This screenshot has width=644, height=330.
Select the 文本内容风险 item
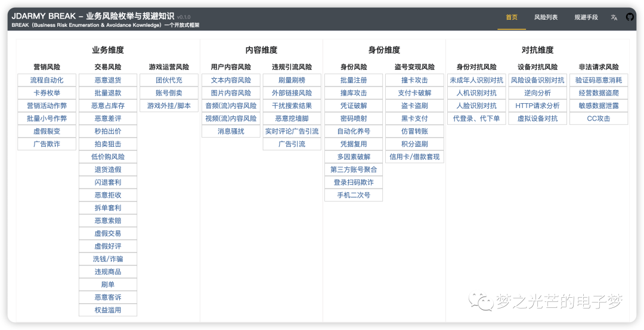point(231,80)
